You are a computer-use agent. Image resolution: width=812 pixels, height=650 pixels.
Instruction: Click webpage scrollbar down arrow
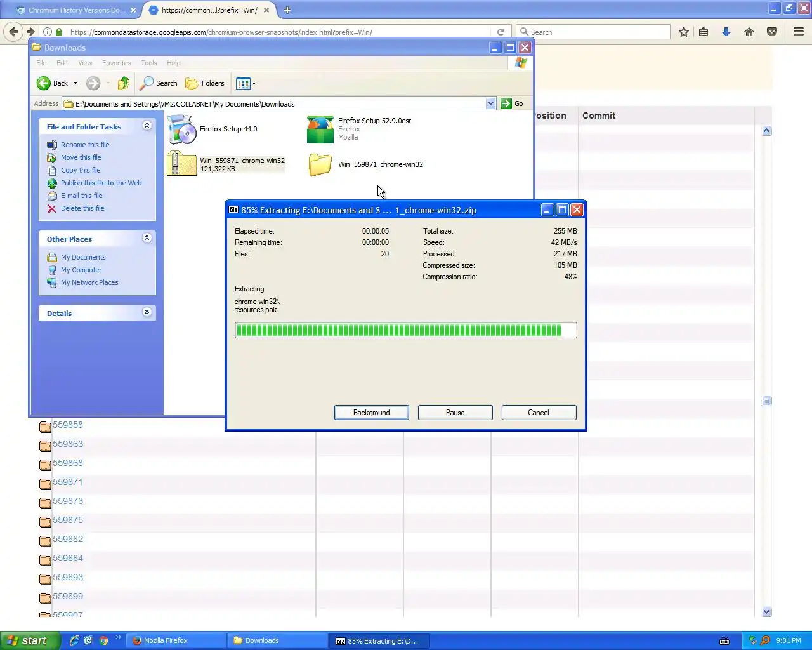(x=766, y=612)
